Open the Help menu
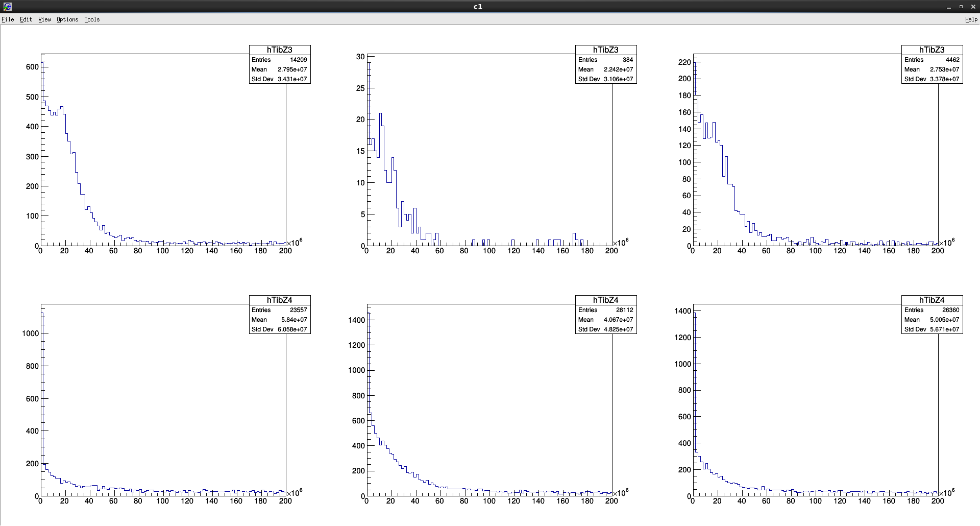 (x=971, y=19)
